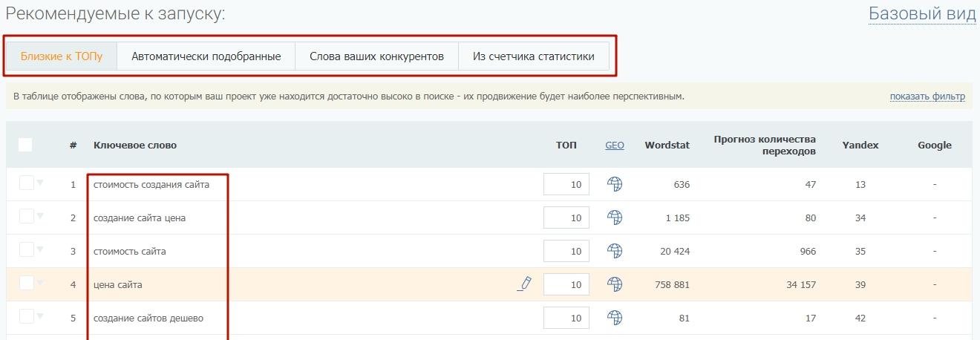
Task: Click the globe GEO icon for keyword row 1
Action: 615,184
